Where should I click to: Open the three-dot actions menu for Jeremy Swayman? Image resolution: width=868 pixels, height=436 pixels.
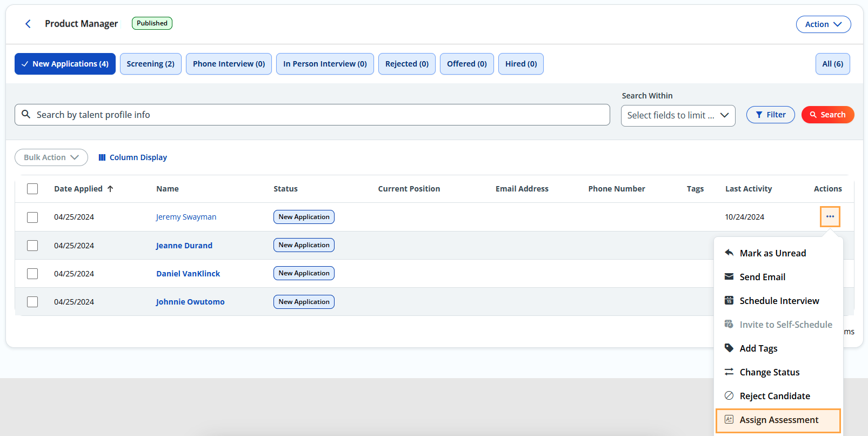pyautogui.click(x=830, y=217)
